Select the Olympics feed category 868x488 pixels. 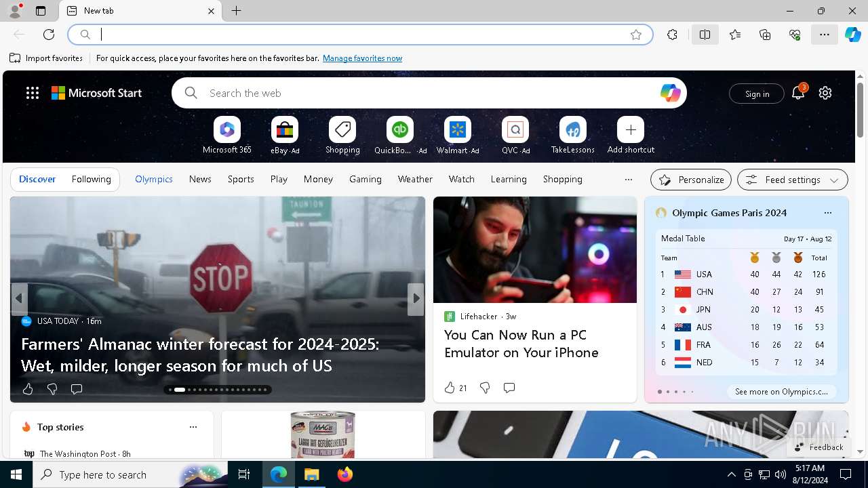pyautogui.click(x=154, y=179)
